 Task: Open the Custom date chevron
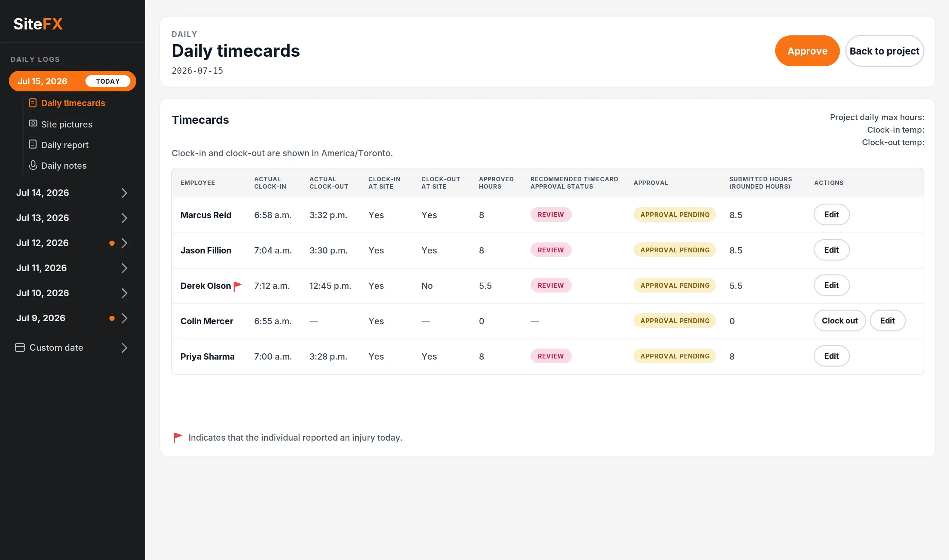(124, 347)
